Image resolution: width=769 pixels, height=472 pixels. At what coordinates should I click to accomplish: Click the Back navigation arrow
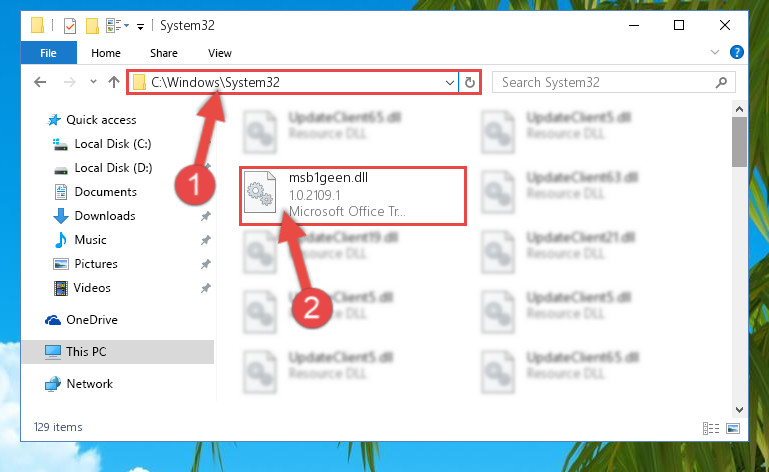click(x=40, y=82)
